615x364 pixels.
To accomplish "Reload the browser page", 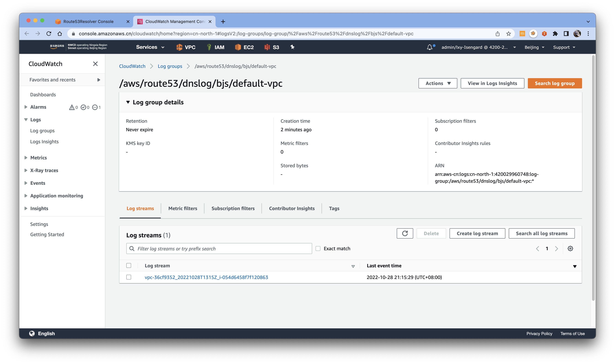I will [49, 34].
